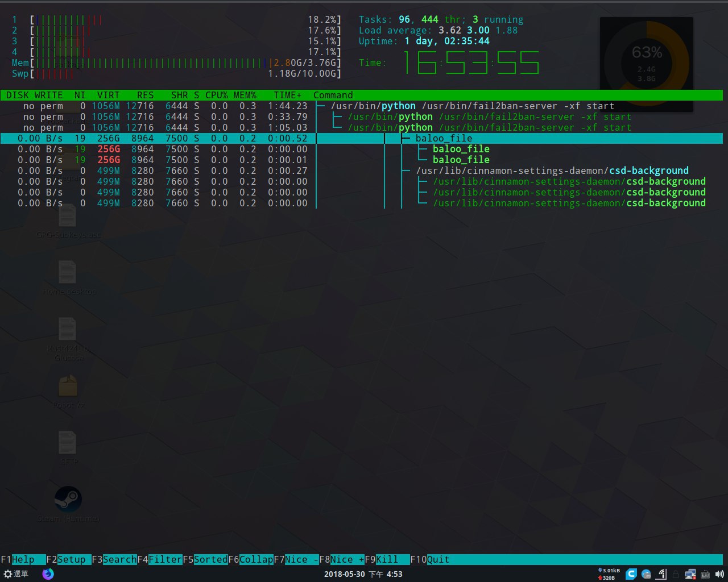Sort by the SHR column header
The image size is (728, 582).
coord(180,95)
